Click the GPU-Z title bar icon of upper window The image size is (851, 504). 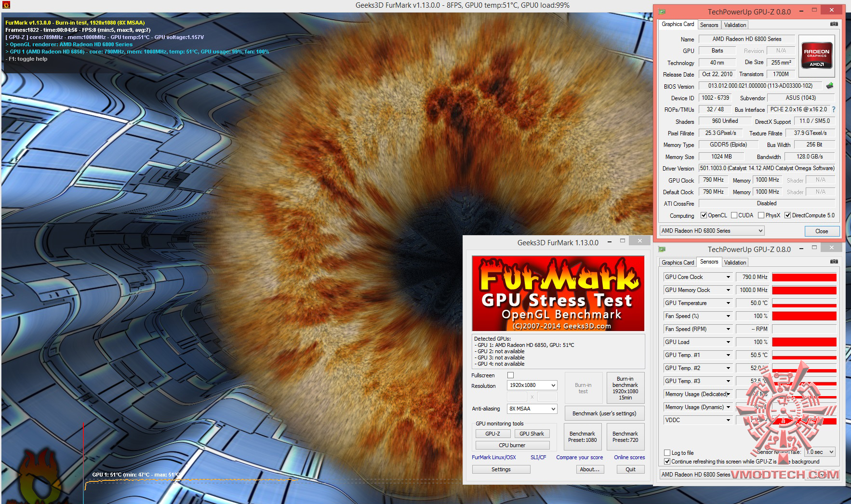pos(663,12)
